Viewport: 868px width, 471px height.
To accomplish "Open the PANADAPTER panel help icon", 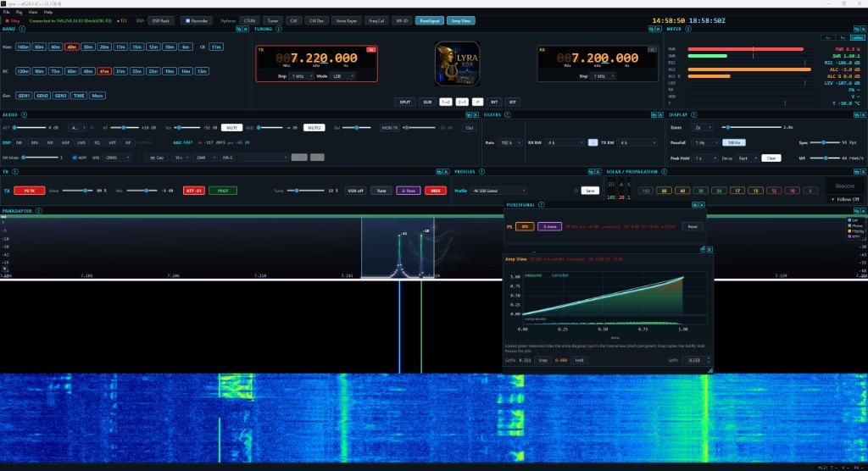I will click(x=39, y=211).
